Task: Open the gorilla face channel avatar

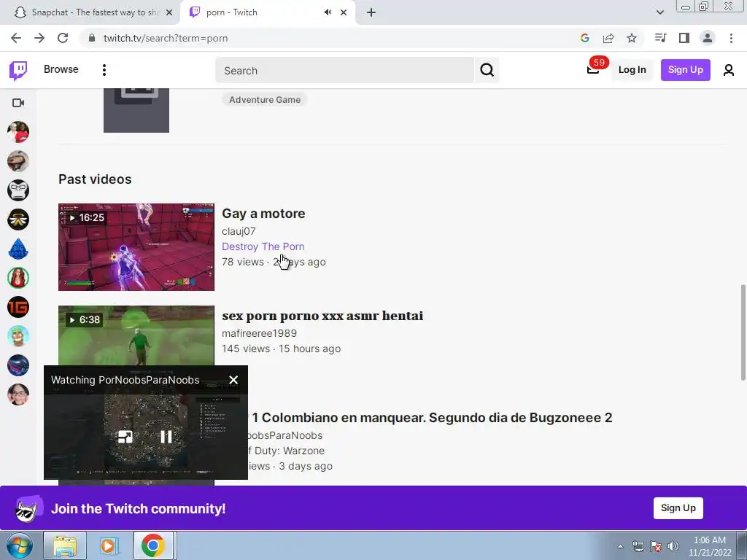Action: [x=18, y=190]
